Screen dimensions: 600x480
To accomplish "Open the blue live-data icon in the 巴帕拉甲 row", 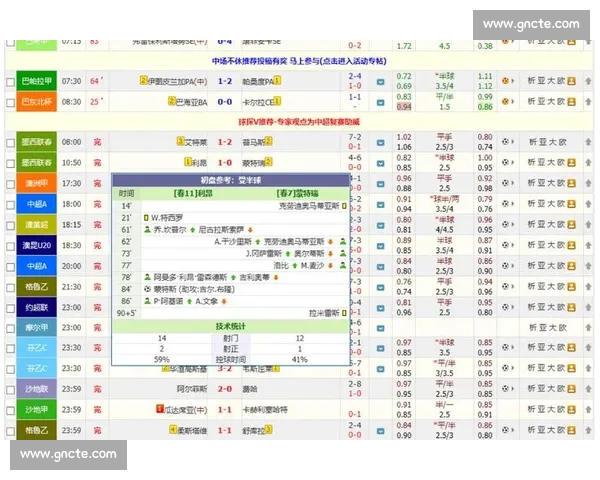I will [x=380, y=82].
